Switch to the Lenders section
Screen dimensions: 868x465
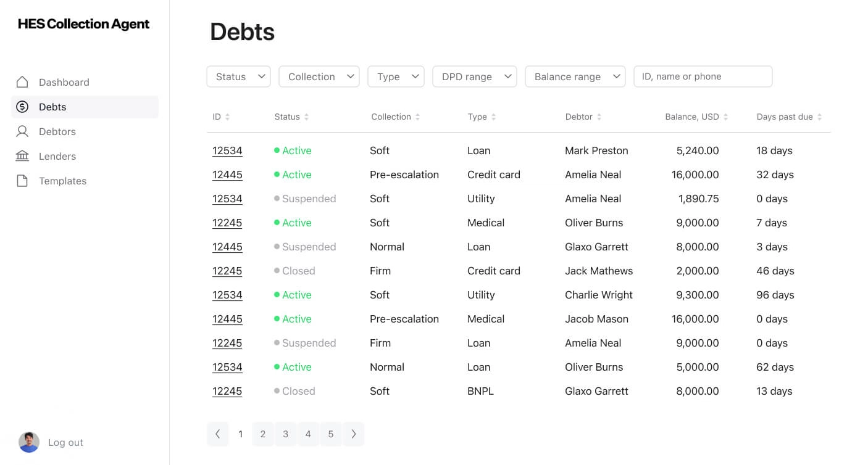point(57,155)
